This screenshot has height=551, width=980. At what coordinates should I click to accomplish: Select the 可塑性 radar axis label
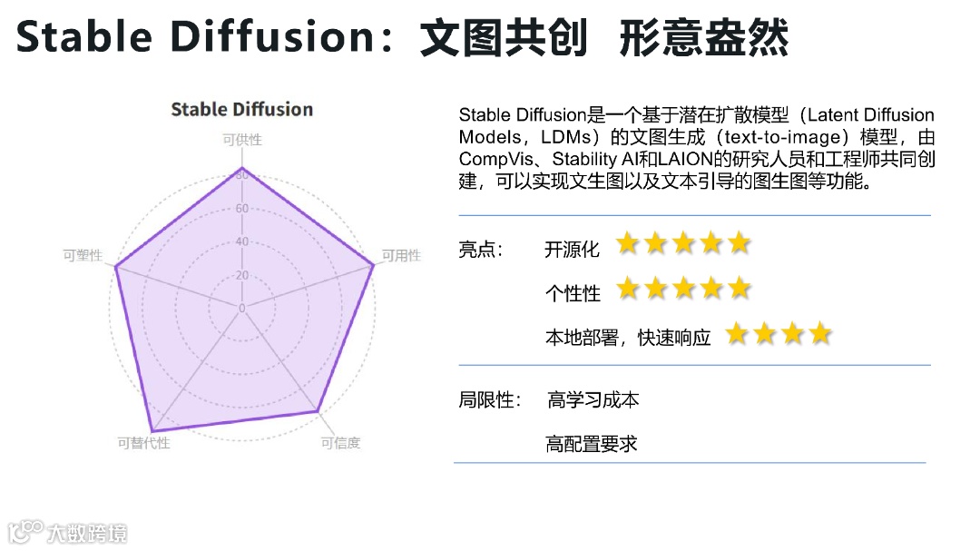pyautogui.click(x=83, y=255)
